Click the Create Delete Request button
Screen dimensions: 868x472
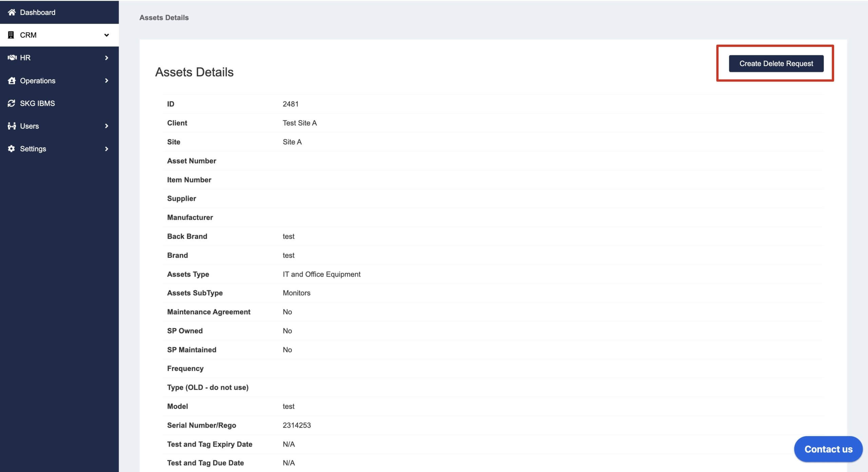[x=776, y=63]
